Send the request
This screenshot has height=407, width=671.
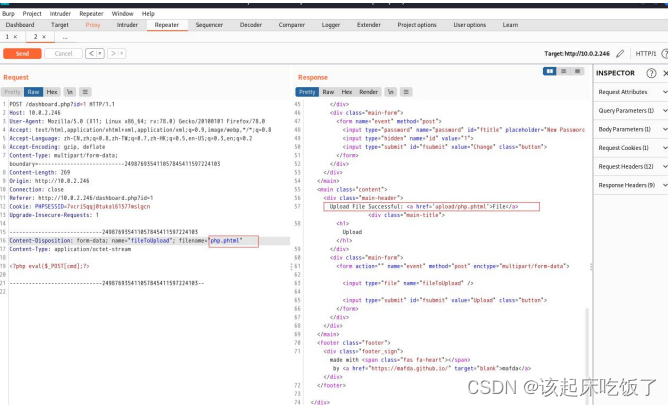click(22, 53)
